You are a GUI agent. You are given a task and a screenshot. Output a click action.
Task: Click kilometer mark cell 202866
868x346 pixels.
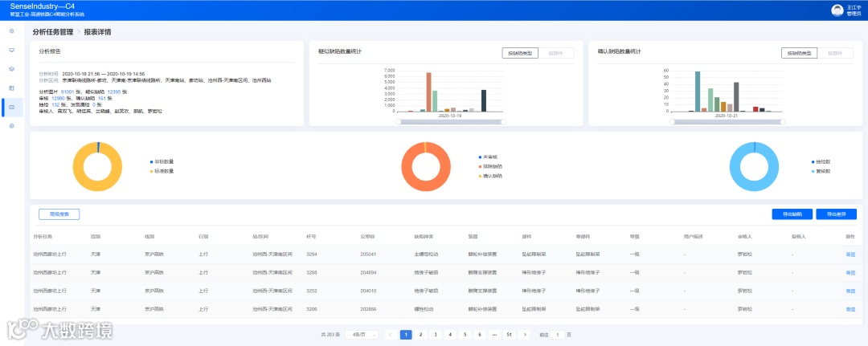pos(368,309)
